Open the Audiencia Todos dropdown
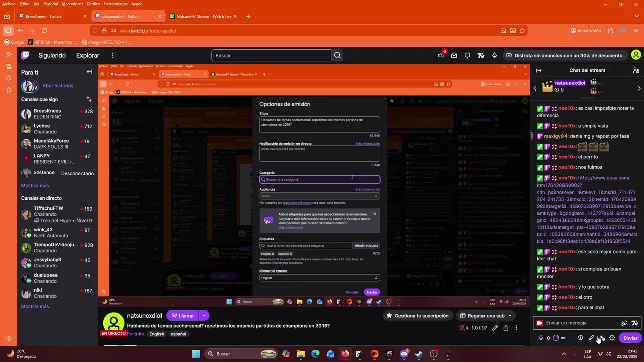This screenshot has width=644, height=362. (x=319, y=196)
